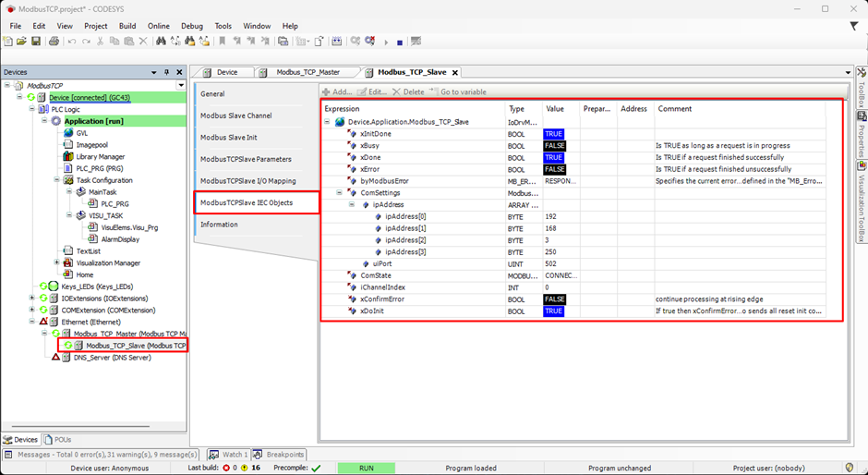Image resolution: width=868 pixels, height=475 pixels.
Task: Click the Print toolbar icon
Action: (54, 41)
